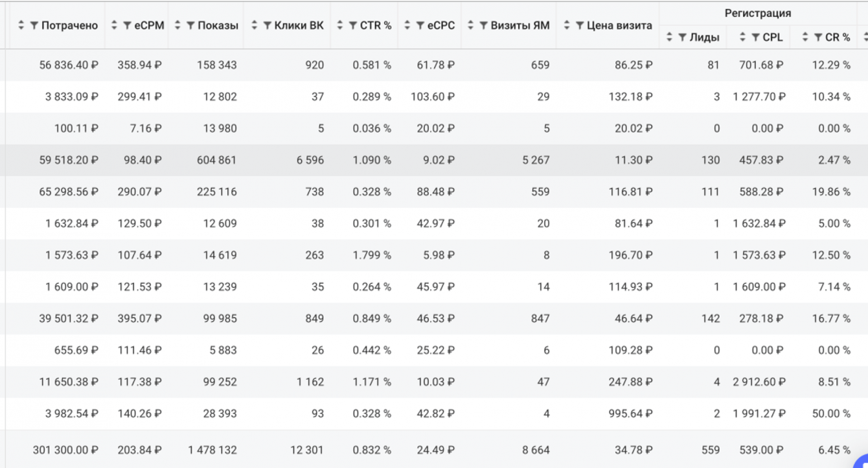Screen dimensions: 868x468
Task: Click the Цена визита filter icon
Action: pyautogui.click(x=579, y=25)
